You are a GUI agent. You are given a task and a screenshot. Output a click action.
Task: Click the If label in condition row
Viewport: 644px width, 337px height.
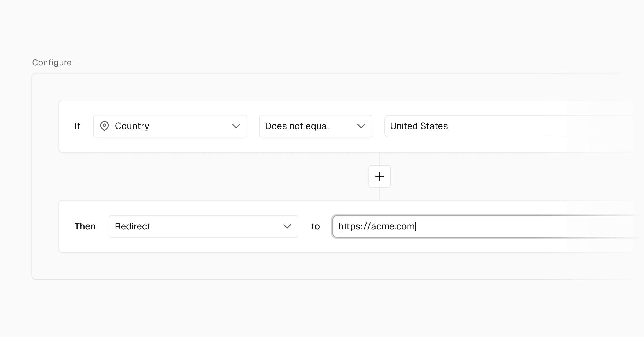pyautogui.click(x=77, y=126)
